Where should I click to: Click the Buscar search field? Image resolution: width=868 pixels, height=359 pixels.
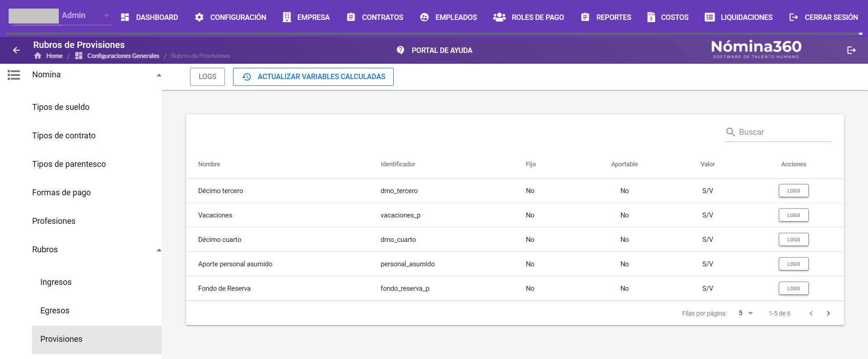[778, 132]
